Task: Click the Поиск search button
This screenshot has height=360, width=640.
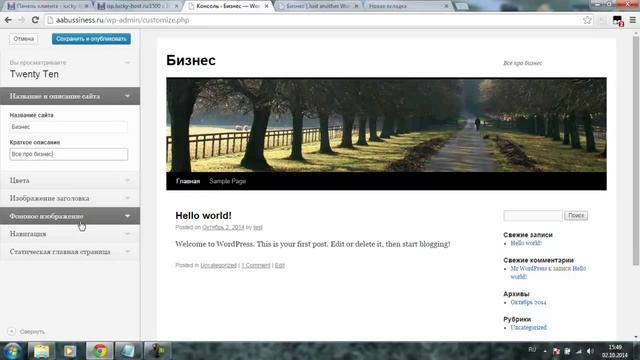Action: pos(576,215)
